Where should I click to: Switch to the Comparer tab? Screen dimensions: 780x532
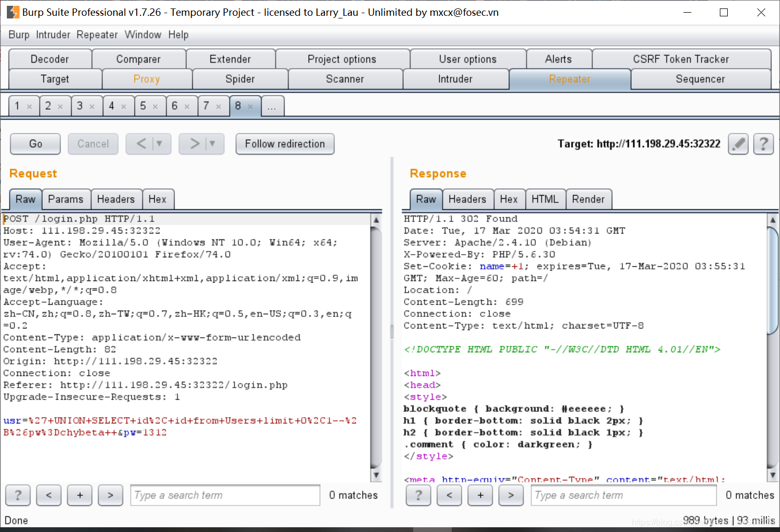[x=139, y=59]
